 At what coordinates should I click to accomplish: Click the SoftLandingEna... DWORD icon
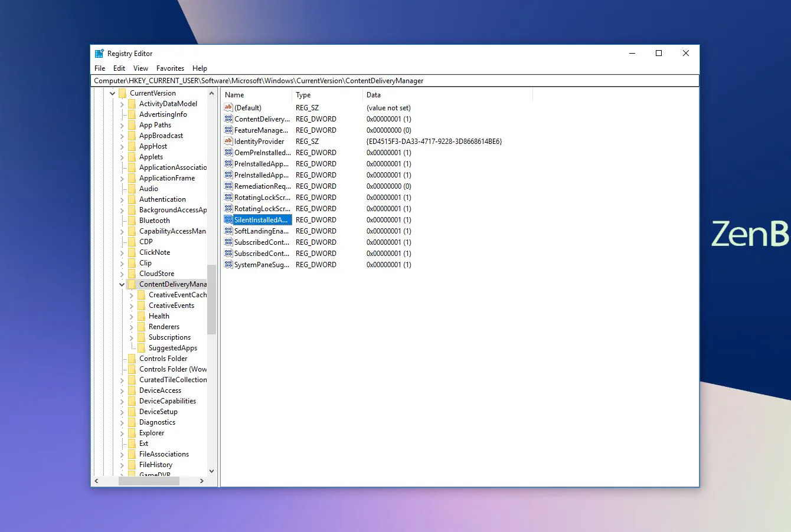point(228,231)
